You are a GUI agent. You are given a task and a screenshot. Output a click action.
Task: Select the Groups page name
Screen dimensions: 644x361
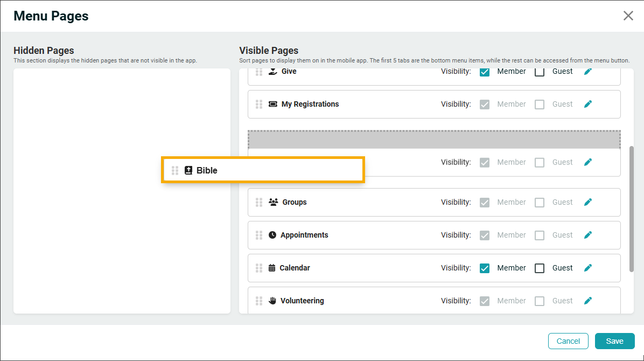[x=295, y=202]
